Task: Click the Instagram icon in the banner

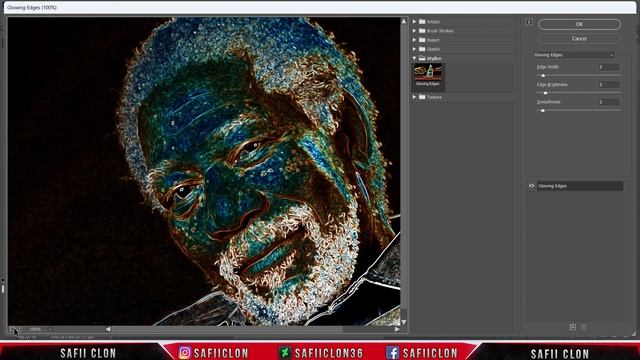Action: pos(184,352)
